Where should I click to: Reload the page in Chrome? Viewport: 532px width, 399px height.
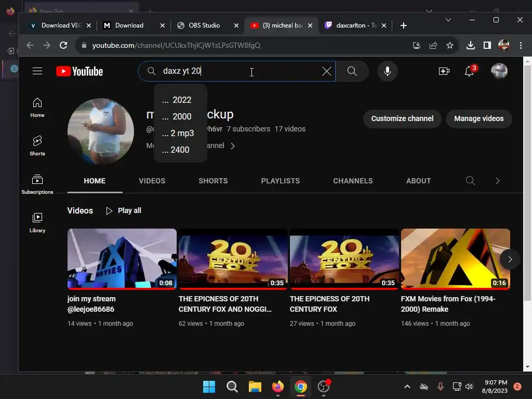(63, 45)
